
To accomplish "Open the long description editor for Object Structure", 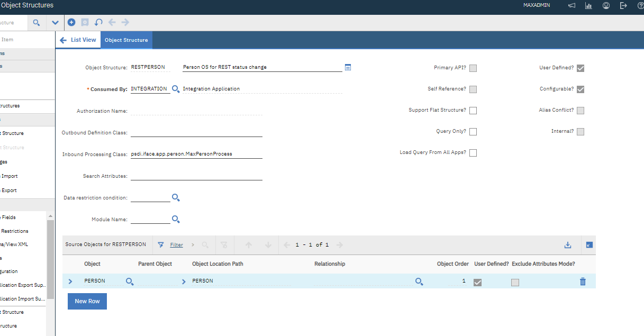I will point(348,67).
